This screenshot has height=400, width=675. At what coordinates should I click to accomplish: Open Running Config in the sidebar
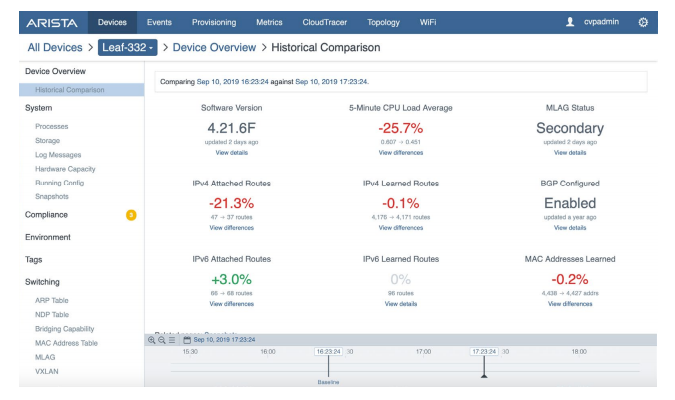tap(59, 183)
